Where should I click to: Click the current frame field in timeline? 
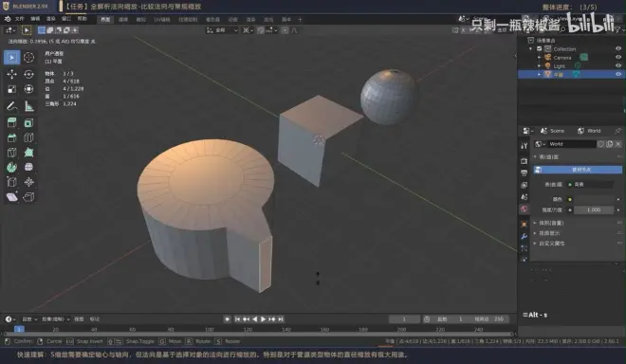point(404,318)
